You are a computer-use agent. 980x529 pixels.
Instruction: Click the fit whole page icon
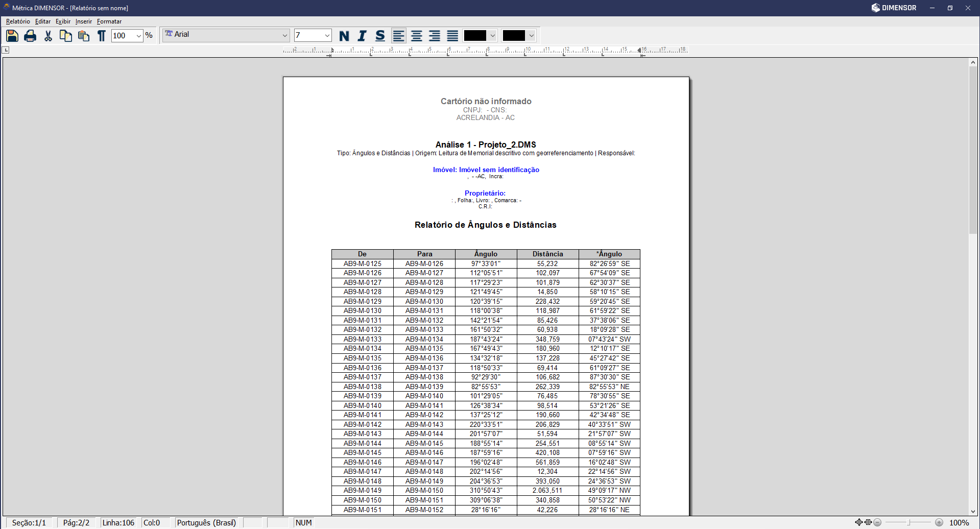859,522
